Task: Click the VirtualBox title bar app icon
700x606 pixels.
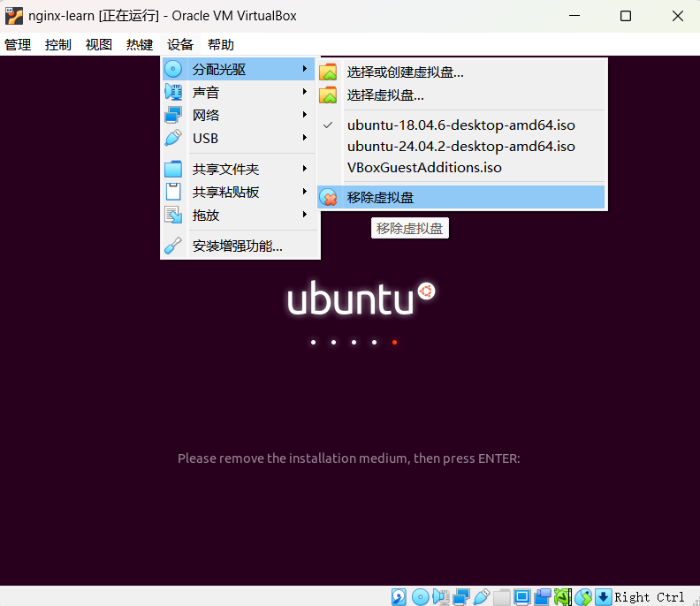Action: [x=14, y=16]
